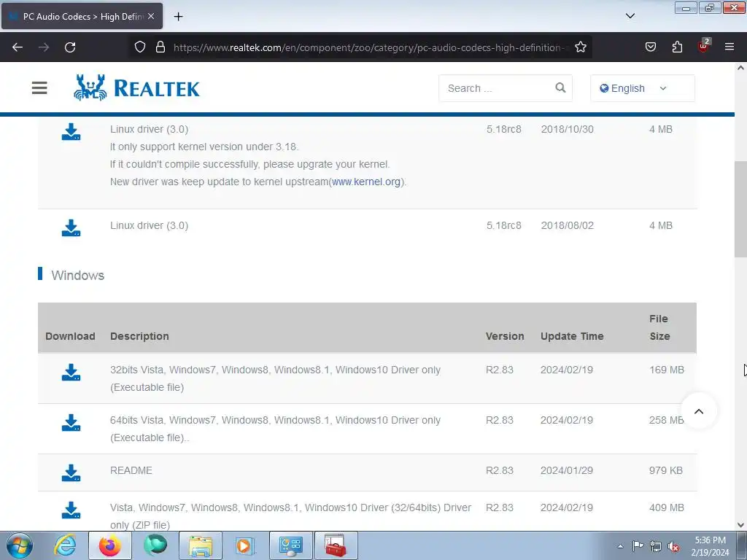
Task: Click scrollbar up arrow
Action: (x=740, y=68)
